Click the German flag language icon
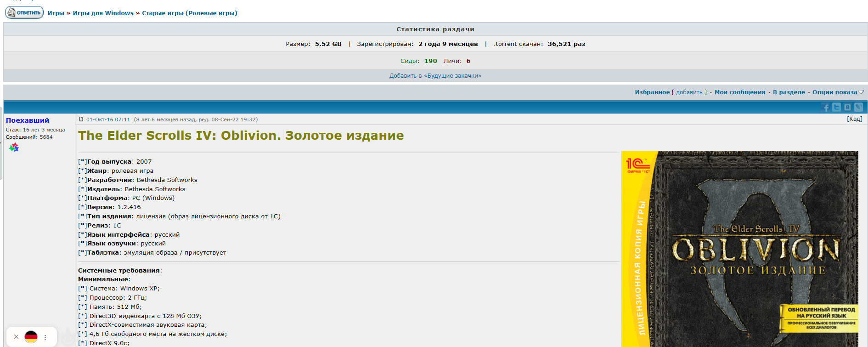Screen dimensions: 868x347 tap(31, 337)
